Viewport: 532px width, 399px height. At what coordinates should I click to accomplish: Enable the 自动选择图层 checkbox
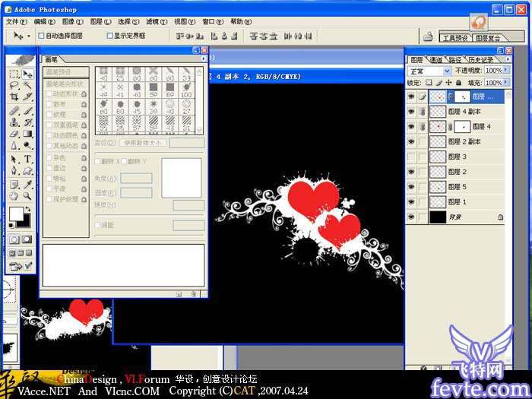point(42,36)
